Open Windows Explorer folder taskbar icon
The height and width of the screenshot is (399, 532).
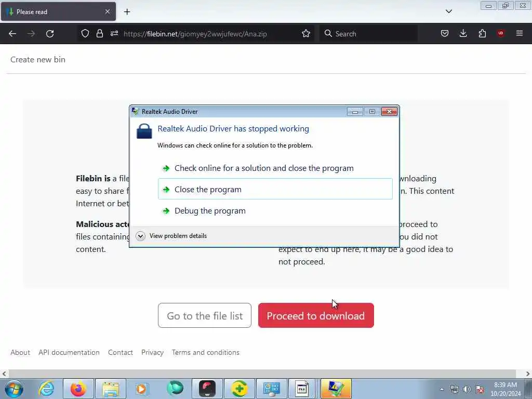111,389
